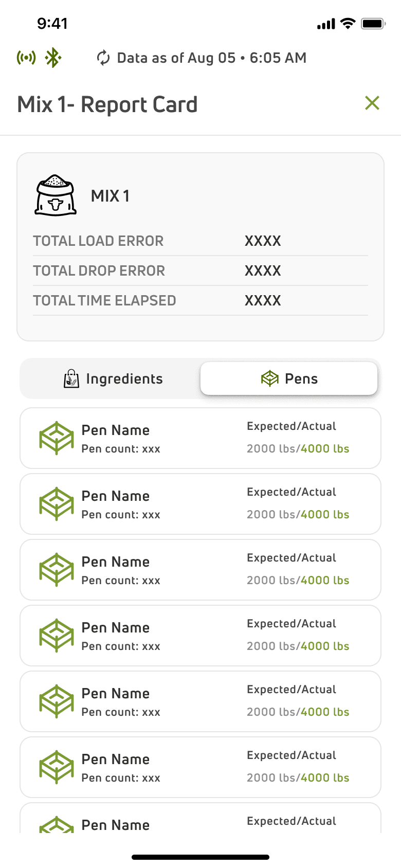Tap the Data as of Aug 05 timestamp
The width and height of the screenshot is (401, 868).
pyautogui.click(x=212, y=58)
